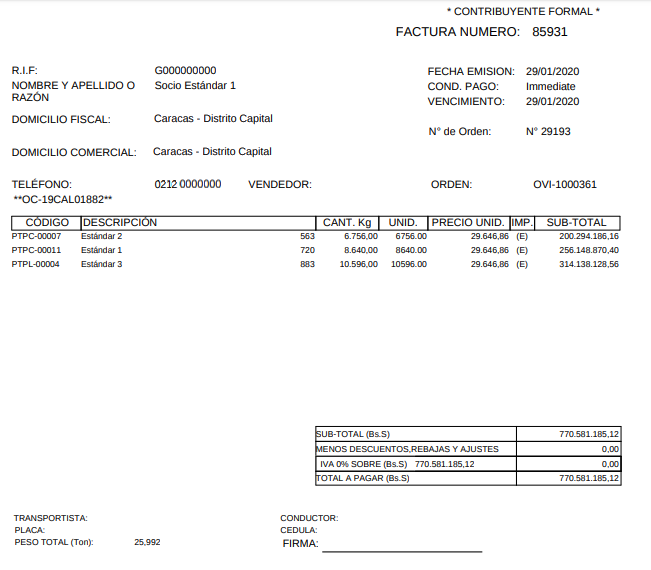651x570 pixels.
Task: Click customer name Socio Estándar 1
Action: 195,86
